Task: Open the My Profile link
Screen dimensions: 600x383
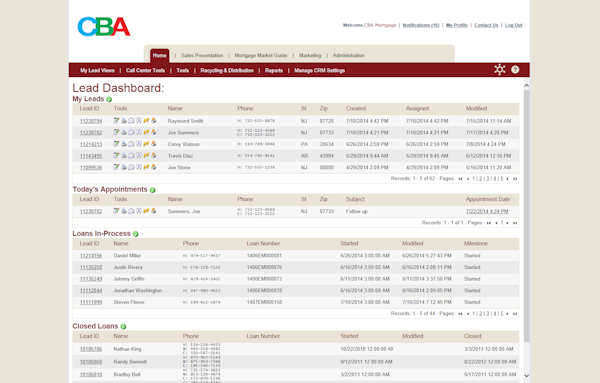Action: [x=457, y=25]
